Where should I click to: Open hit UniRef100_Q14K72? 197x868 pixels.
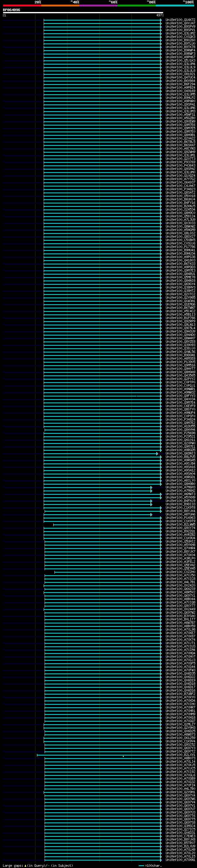[180, 20]
